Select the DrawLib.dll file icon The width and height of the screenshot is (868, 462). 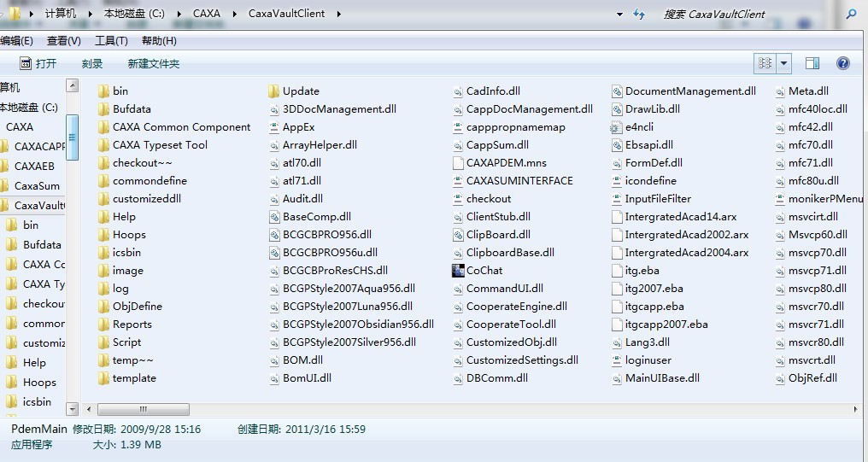point(617,109)
